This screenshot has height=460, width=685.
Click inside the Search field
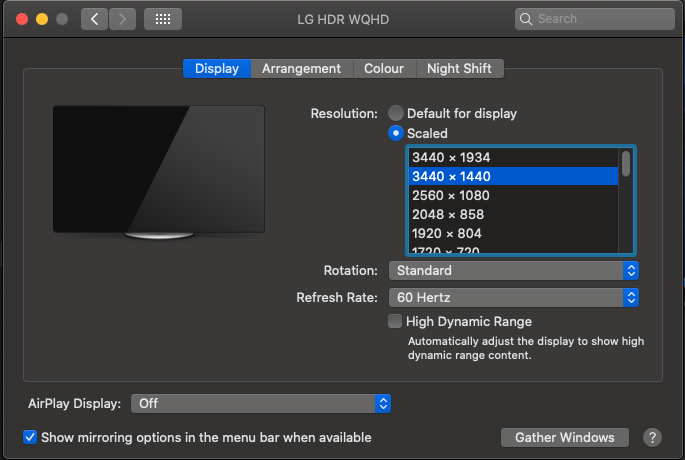coord(595,19)
